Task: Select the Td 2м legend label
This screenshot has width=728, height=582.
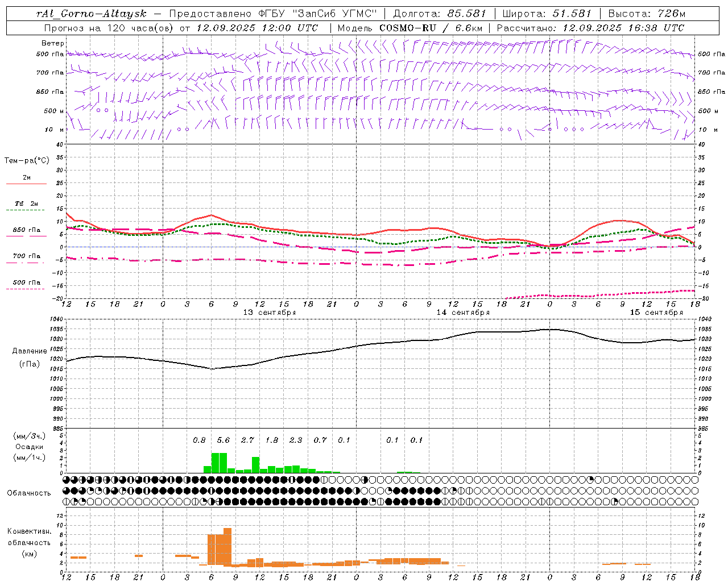Action: (x=27, y=203)
